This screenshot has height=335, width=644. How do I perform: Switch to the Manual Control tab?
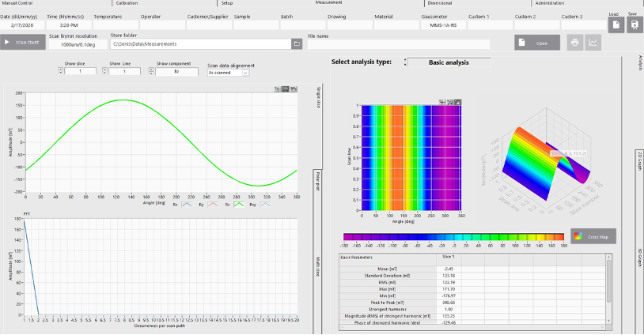pyautogui.click(x=17, y=3)
